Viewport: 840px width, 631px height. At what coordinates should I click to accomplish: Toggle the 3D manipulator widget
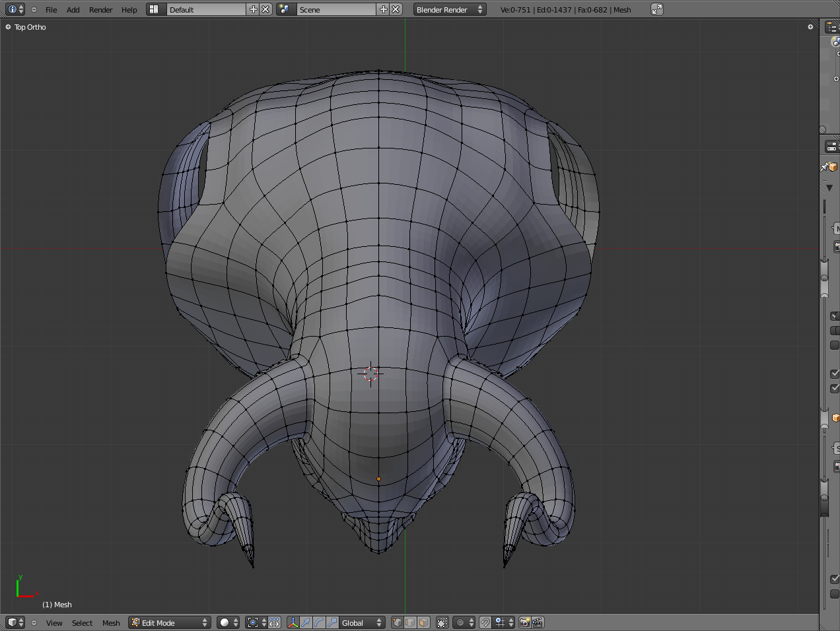pyautogui.click(x=293, y=622)
